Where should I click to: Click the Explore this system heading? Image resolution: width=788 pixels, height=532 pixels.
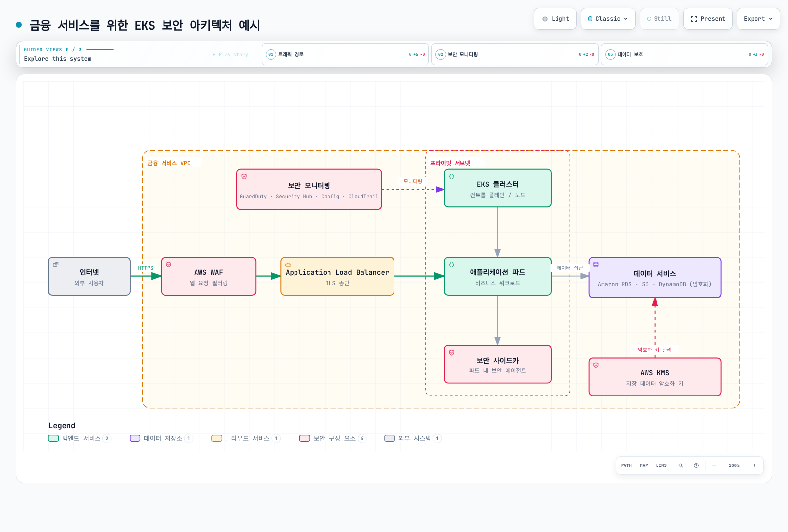58,59
